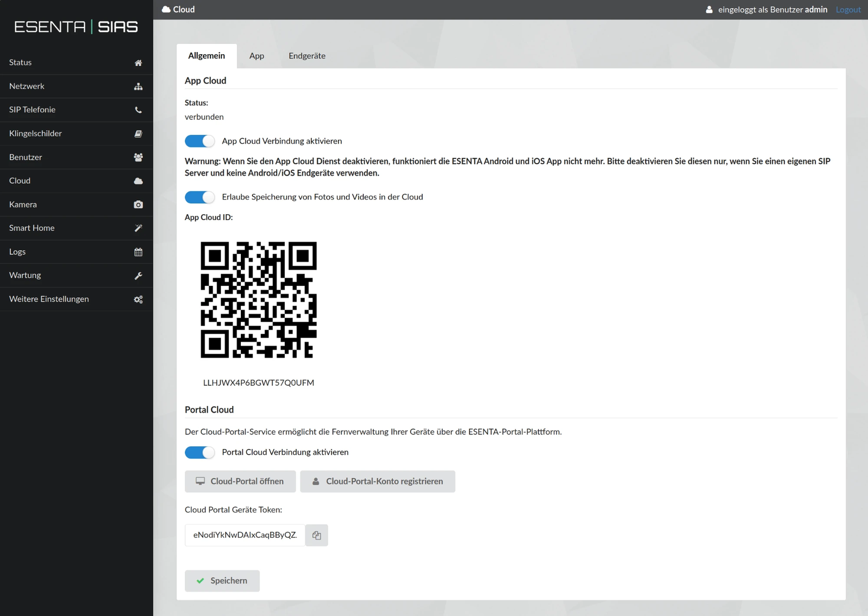The height and width of the screenshot is (616, 868).
Task: Click the Logout link
Action: [848, 10]
